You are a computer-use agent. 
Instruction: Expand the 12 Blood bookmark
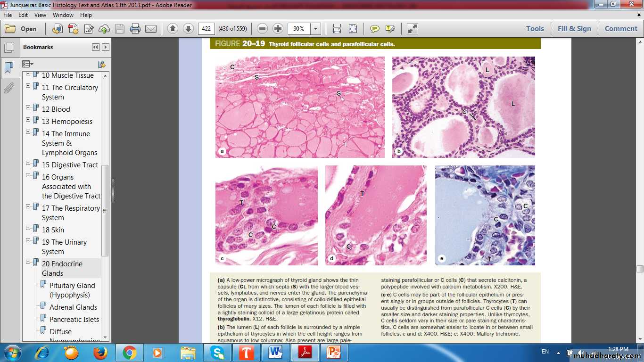point(28,107)
